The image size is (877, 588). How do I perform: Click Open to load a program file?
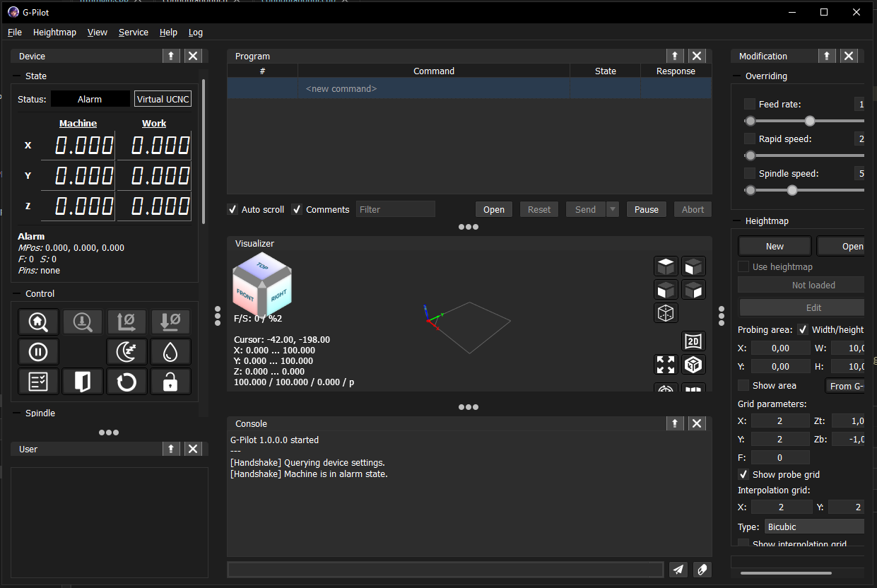(x=493, y=209)
